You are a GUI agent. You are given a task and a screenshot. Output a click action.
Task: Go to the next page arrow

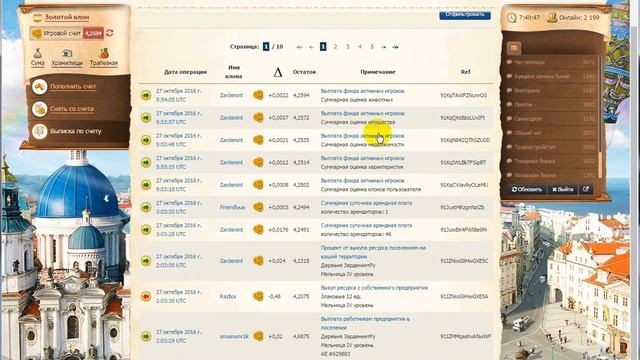click(x=384, y=47)
